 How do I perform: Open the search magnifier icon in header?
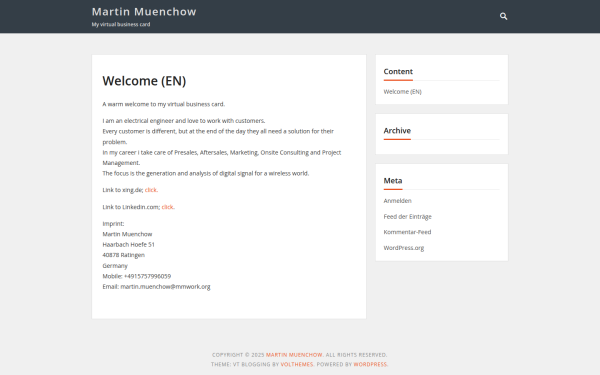503,16
